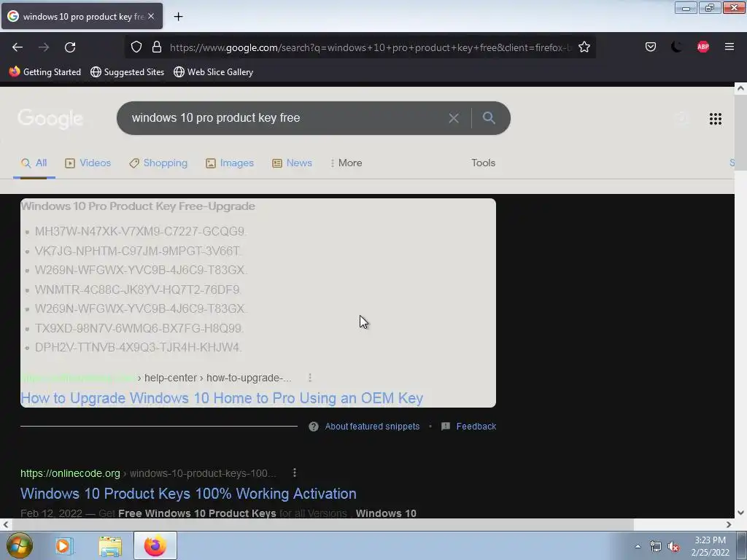This screenshot has width=747, height=560.
Task: Open About featured snippets link
Action: [372, 426]
